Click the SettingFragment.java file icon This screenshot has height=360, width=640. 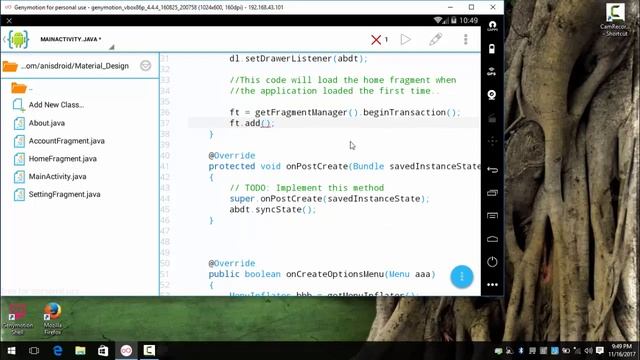19,195
